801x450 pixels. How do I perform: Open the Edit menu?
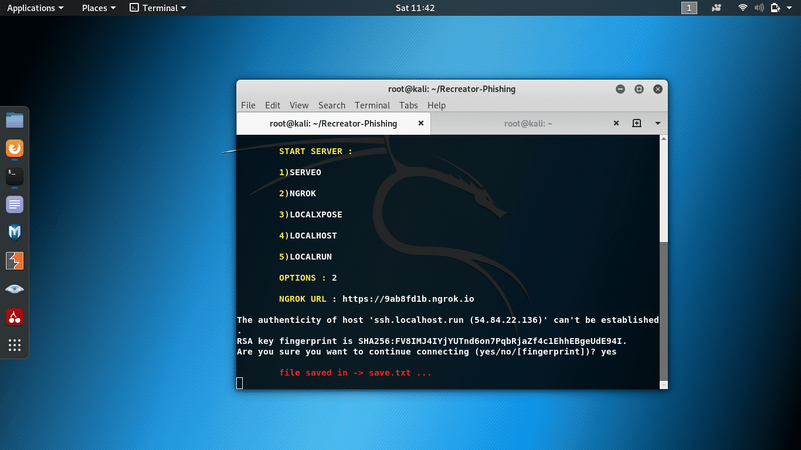click(272, 105)
